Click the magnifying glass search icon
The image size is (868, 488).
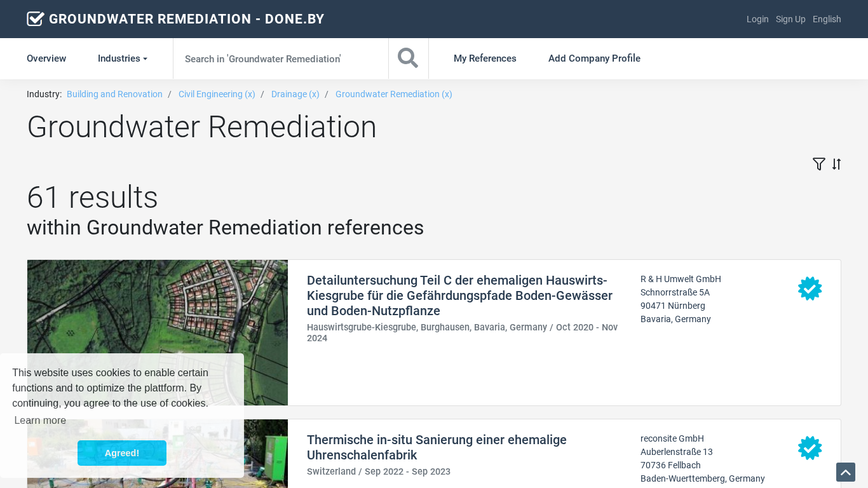[408, 58]
